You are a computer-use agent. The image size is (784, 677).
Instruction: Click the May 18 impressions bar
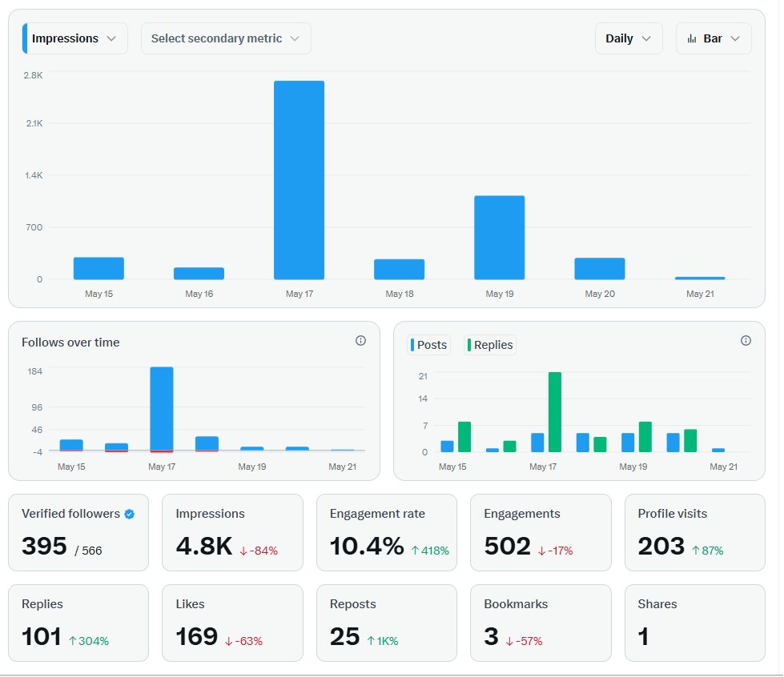(399, 270)
